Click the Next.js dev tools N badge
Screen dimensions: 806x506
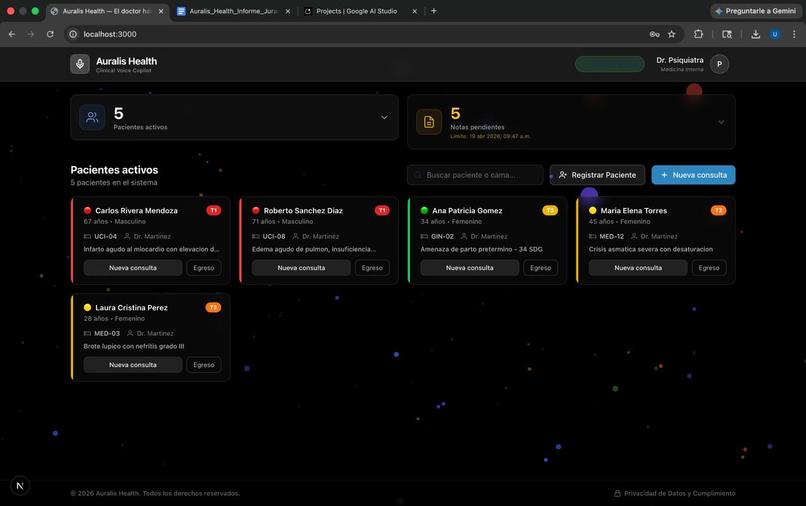point(20,485)
